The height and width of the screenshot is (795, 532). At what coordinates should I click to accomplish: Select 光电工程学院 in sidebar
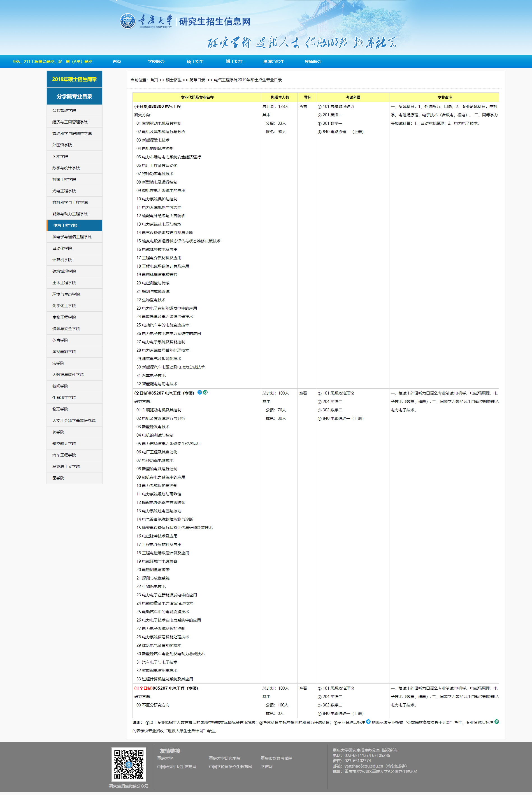coord(74,191)
